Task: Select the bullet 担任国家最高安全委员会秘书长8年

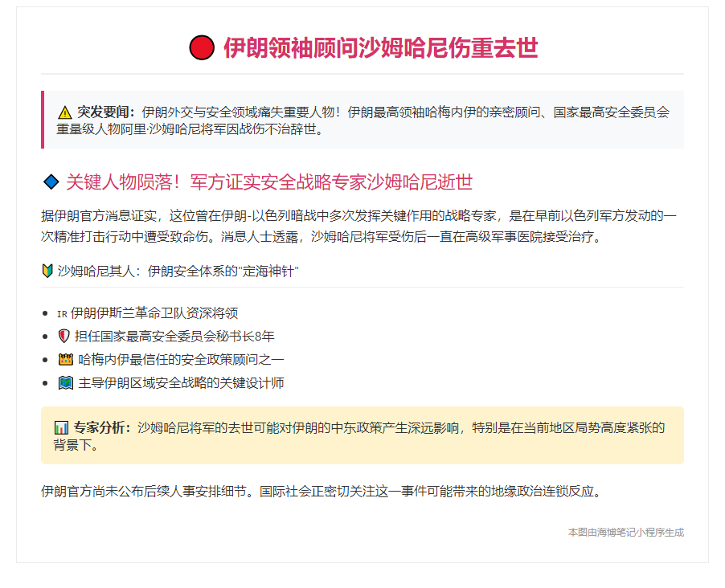Action: point(174,337)
